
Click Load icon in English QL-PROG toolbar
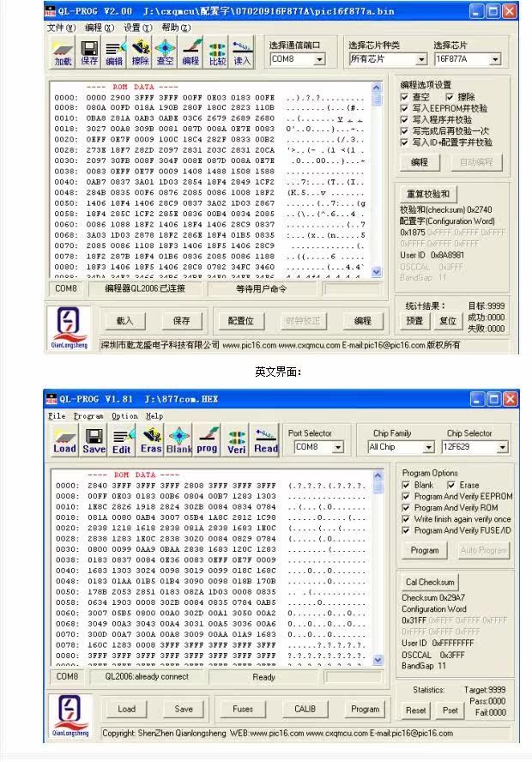pyautogui.click(x=64, y=440)
